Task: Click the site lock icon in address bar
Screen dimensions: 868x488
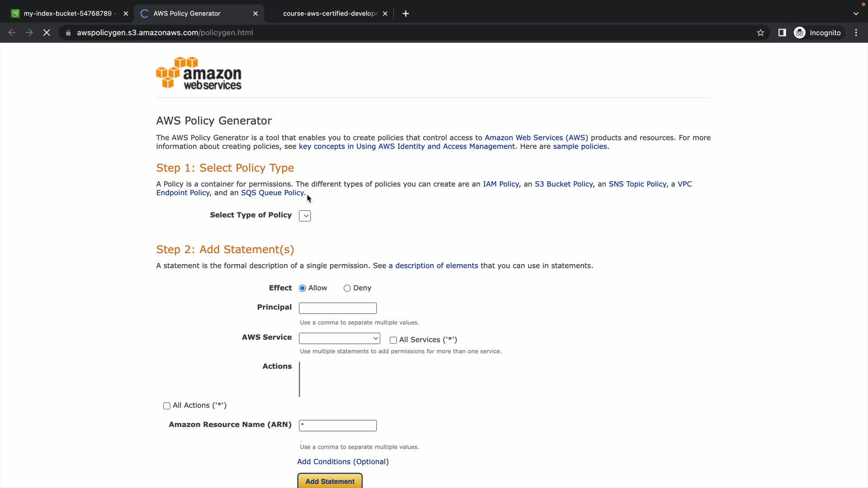Action: tap(68, 33)
